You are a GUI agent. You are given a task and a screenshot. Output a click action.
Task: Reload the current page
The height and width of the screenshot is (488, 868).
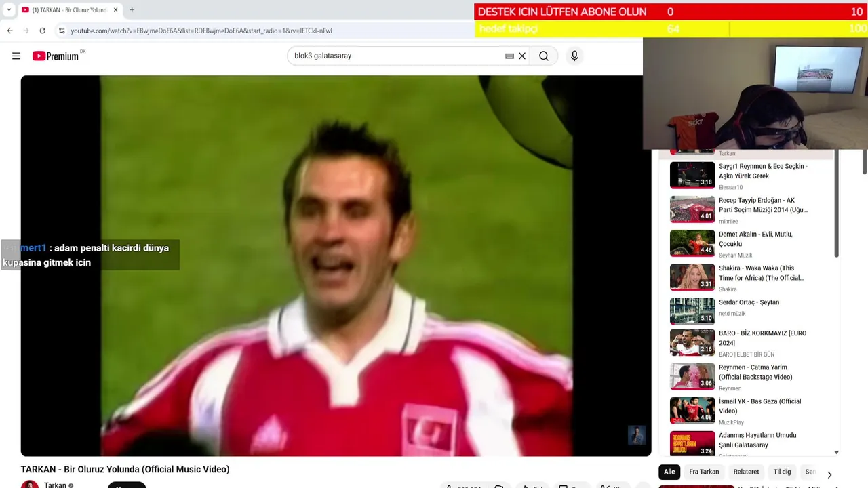(x=42, y=30)
